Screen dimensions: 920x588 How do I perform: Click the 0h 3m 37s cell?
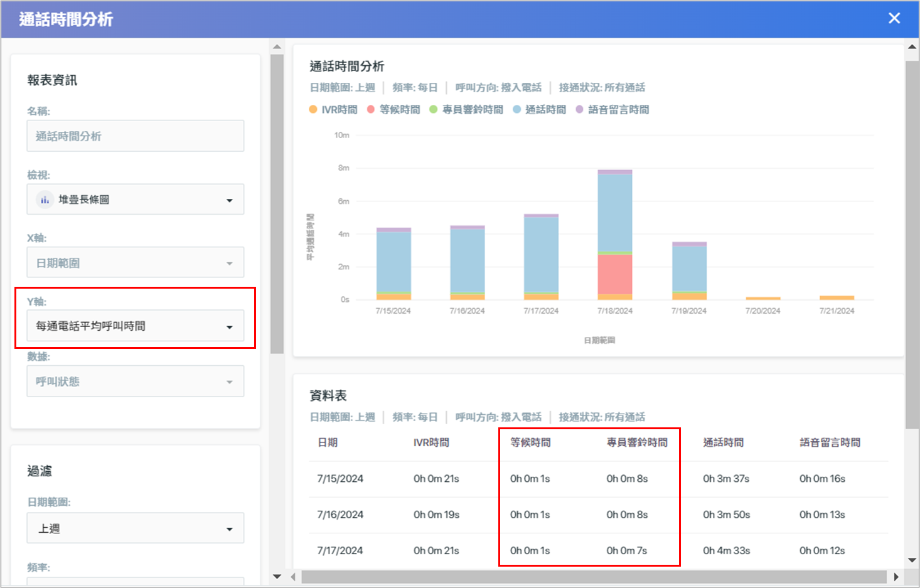click(x=726, y=479)
